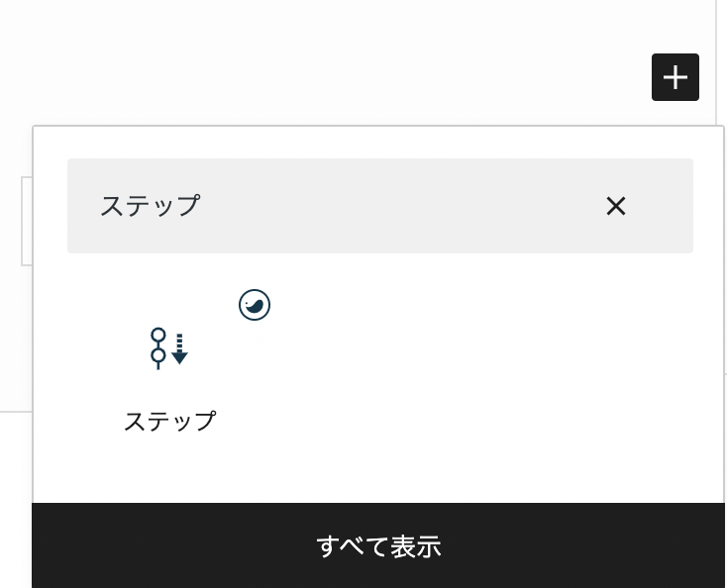Click the dashed down arrow in step icon
This screenshot has width=727, height=588.
click(179, 348)
